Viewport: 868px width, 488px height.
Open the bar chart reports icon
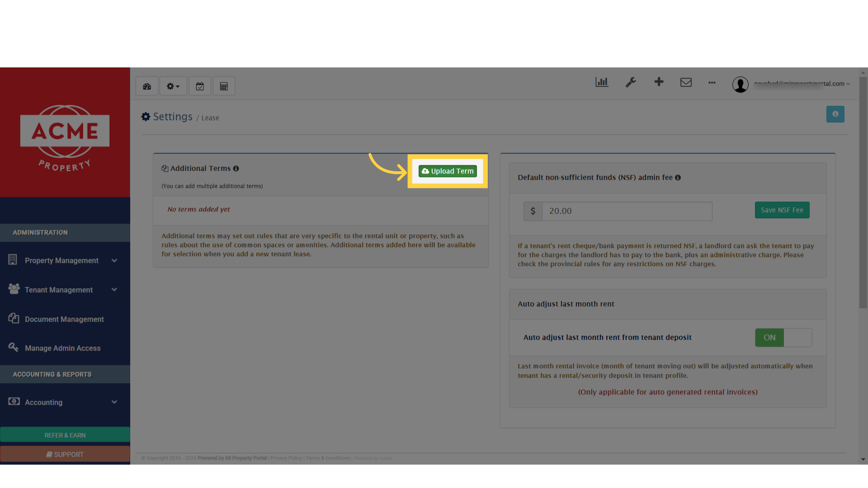pyautogui.click(x=602, y=82)
